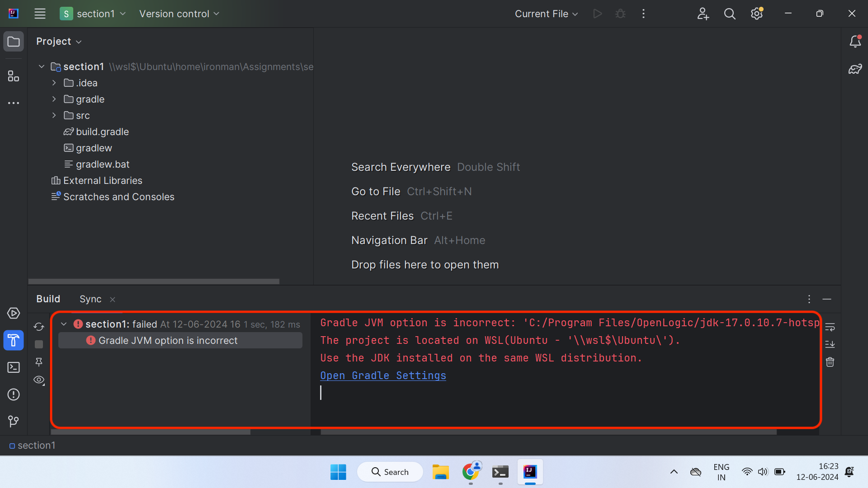Screen dimensions: 868x488
Task: Toggle scroll to end of output
Action: coord(830,344)
